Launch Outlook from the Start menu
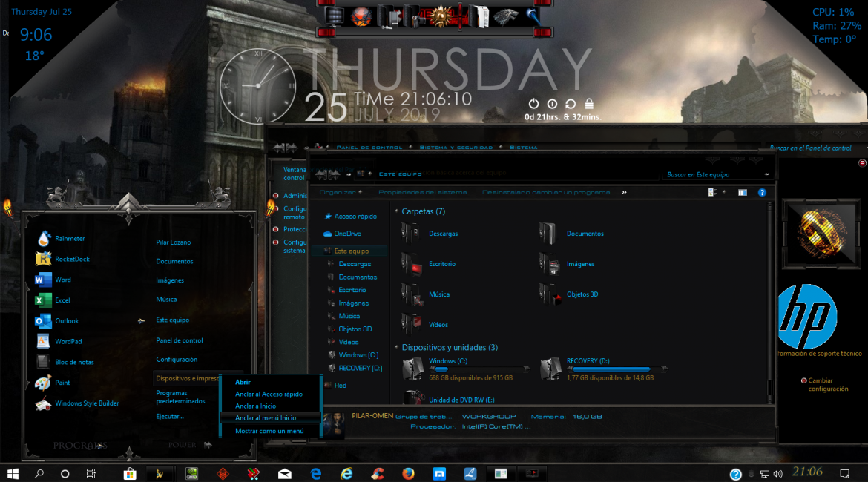This screenshot has height=482, width=868. point(57,320)
